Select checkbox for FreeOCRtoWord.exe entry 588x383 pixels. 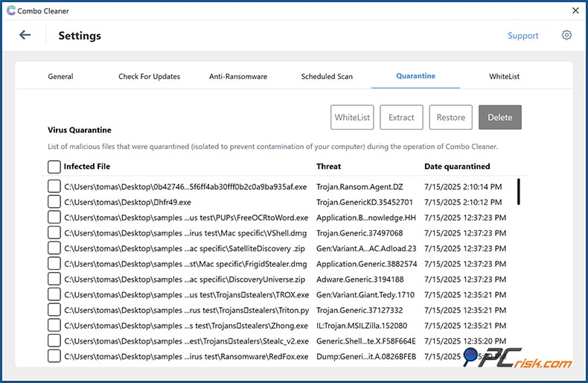click(54, 218)
